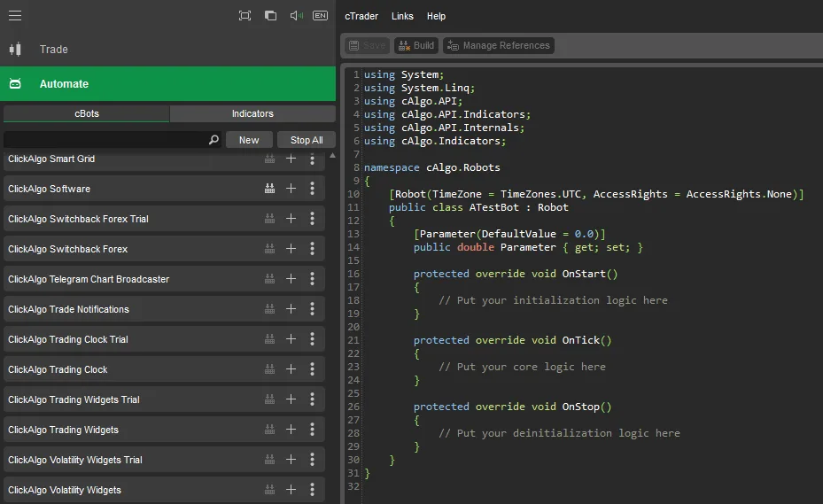823x504 pixels.
Task: Open the Help menu
Action: (x=436, y=16)
